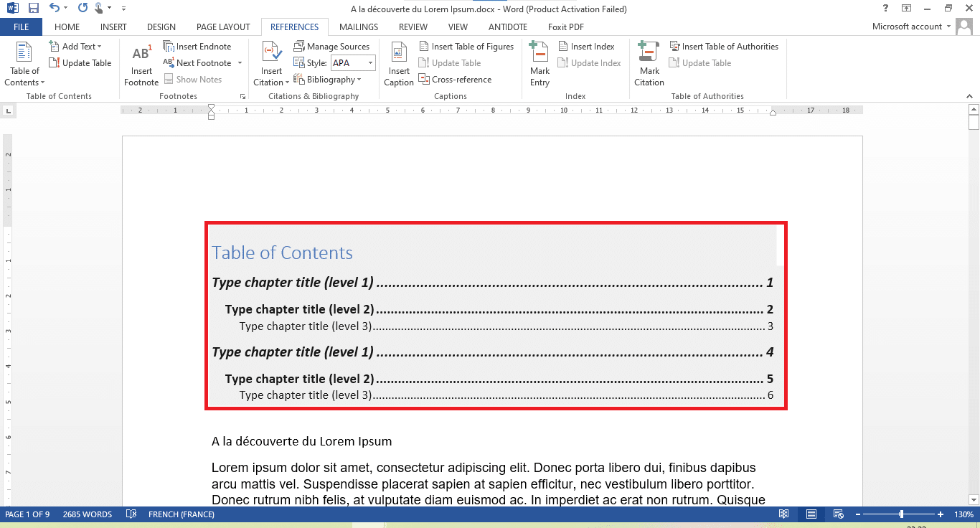Switch to the ANTIDOTE tab
Image resolution: width=980 pixels, height=528 pixels.
[x=508, y=27]
